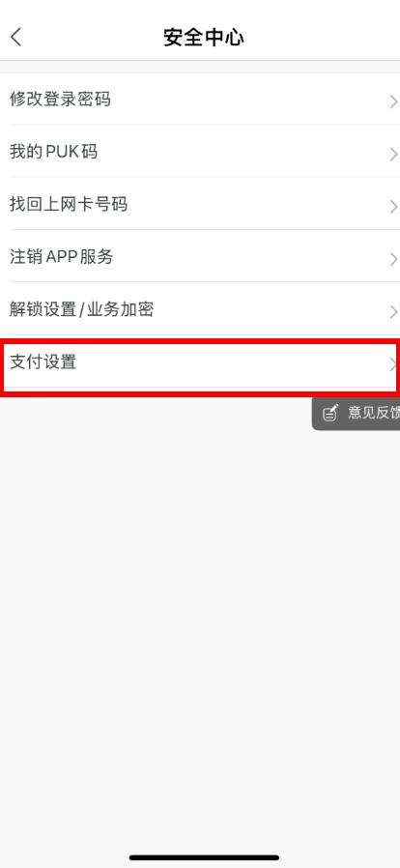Screen dimensions: 400x868
Task: Tap the arrow at right of 注销APP服务
Action: [x=393, y=259]
